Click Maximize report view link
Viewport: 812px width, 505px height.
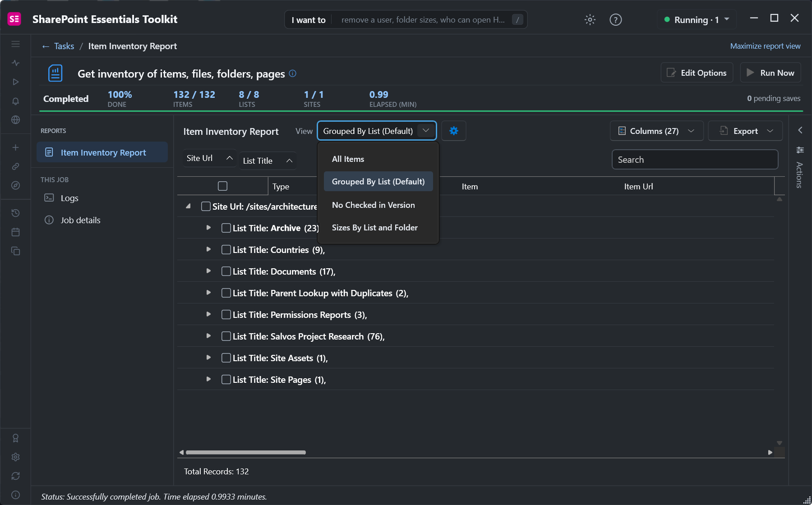[765, 46]
